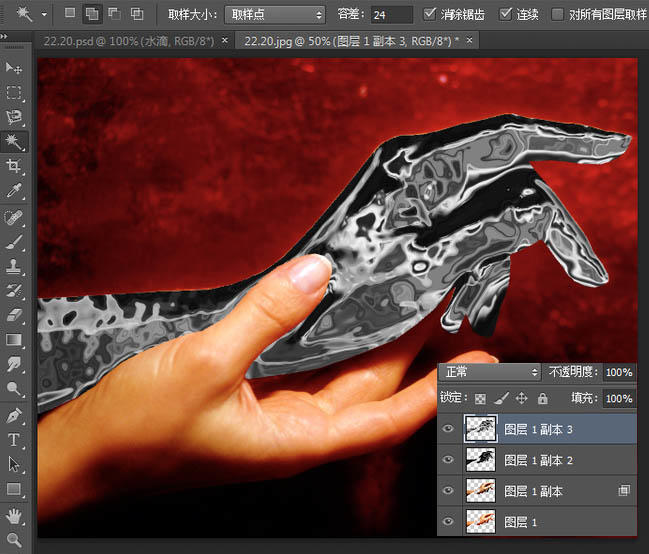Select the Eraser tool
649x554 pixels.
coord(14,315)
